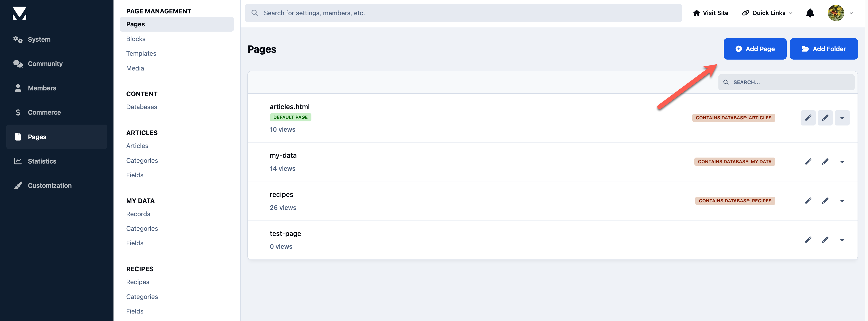The image size is (868, 321).
Task: Click the eraser-tipped pencil icon in recipes row
Action: coord(825,201)
